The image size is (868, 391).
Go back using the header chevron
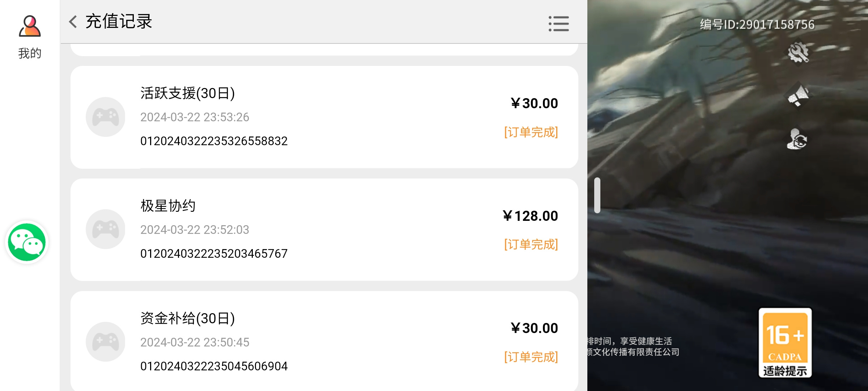[x=73, y=22]
